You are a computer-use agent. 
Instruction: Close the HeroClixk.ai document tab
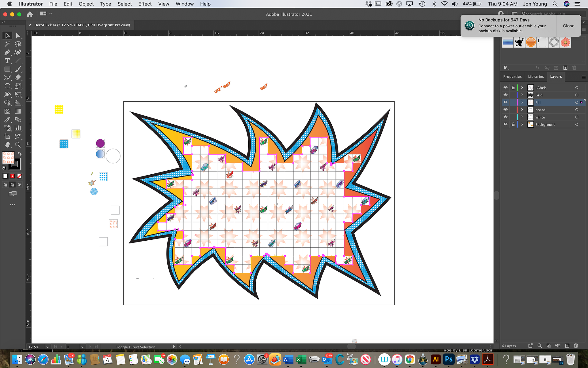(30, 25)
